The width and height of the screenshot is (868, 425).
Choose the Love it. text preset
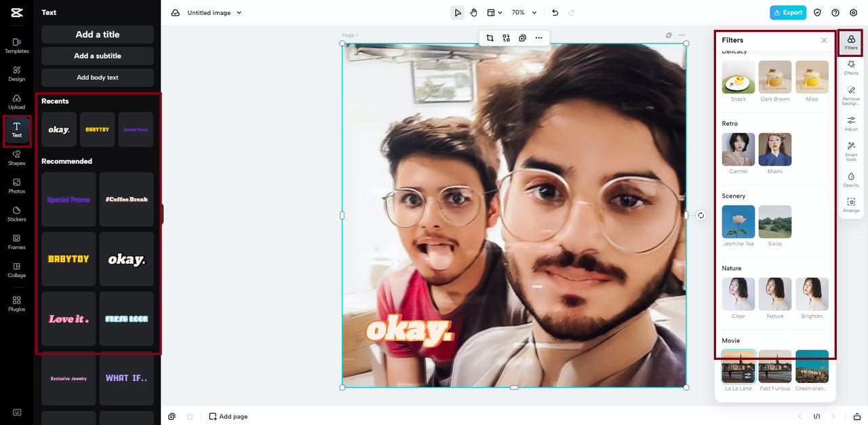coord(68,319)
